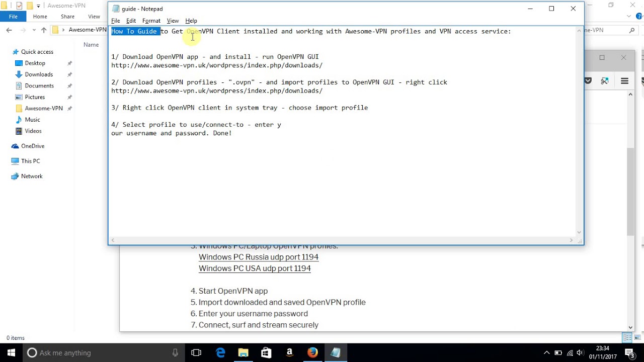The image size is (644, 362).
Task: Open Documents in the navigation pane
Action: [39, 85]
